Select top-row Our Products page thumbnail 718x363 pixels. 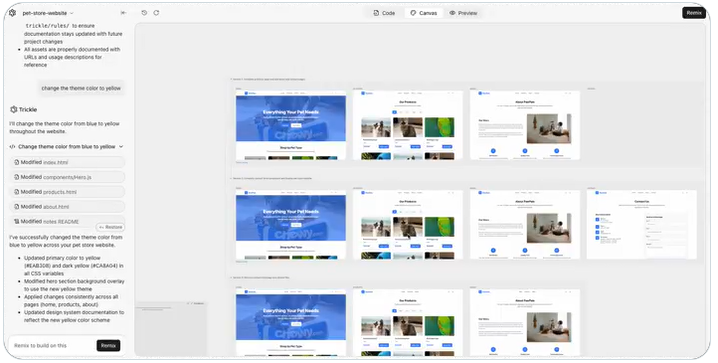click(x=408, y=125)
